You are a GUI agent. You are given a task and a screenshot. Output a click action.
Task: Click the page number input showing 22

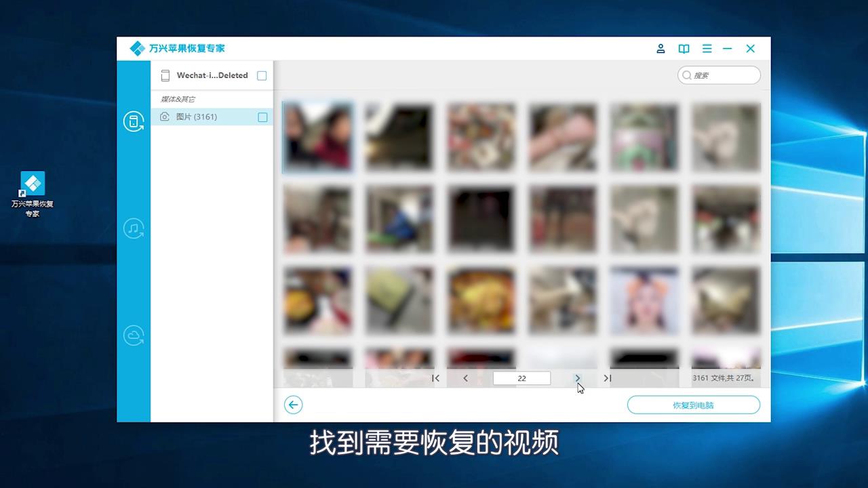(x=521, y=378)
